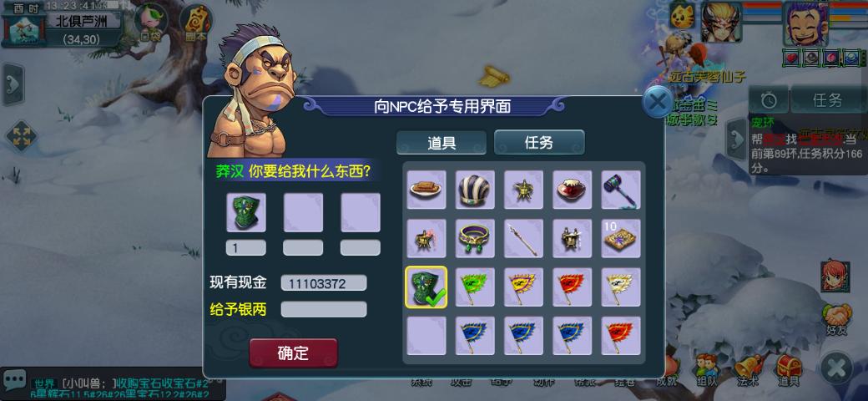
Task: Toggle fullscreen arrows icon on left edge
Action: click(21, 136)
